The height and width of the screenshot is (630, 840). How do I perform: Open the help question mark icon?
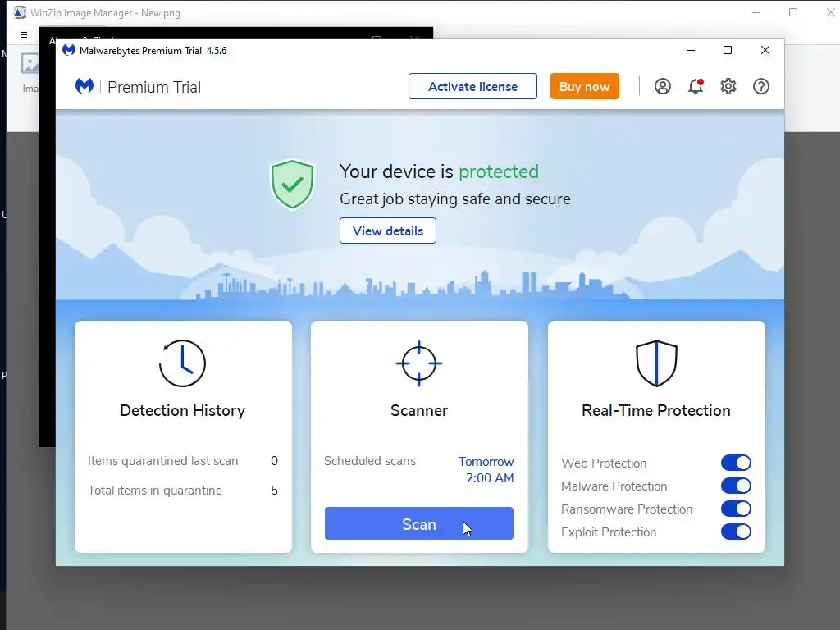pos(760,86)
